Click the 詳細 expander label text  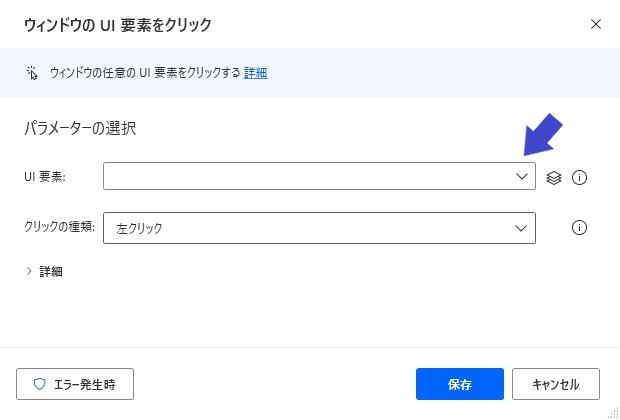(x=51, y=272)
